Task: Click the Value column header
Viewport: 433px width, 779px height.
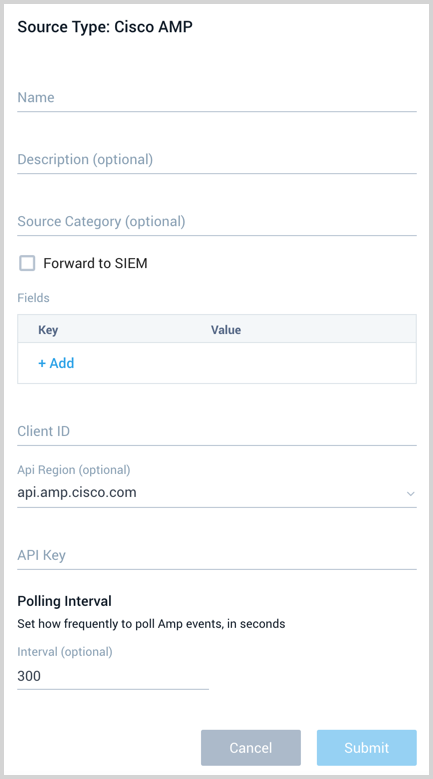Action: point(226,330)
